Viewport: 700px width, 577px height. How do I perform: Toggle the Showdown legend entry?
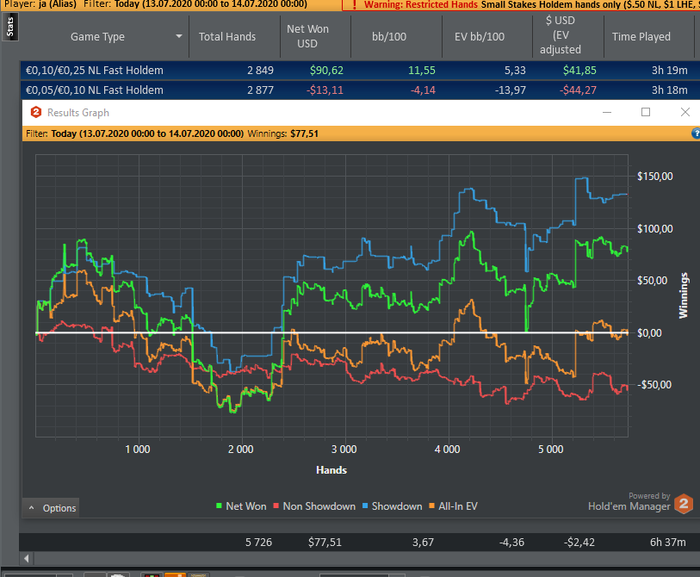point(392,506)
